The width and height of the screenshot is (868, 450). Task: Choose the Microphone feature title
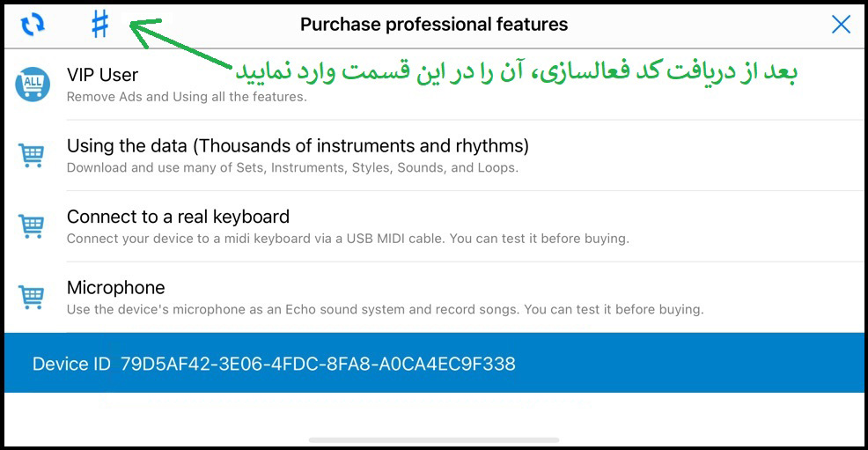pos(115,287)
